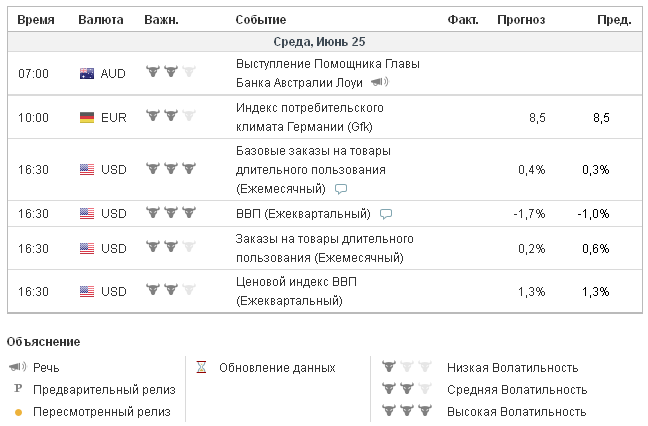Click the German flag icon beside EUR
648x426 pixels.
point(87,117)
